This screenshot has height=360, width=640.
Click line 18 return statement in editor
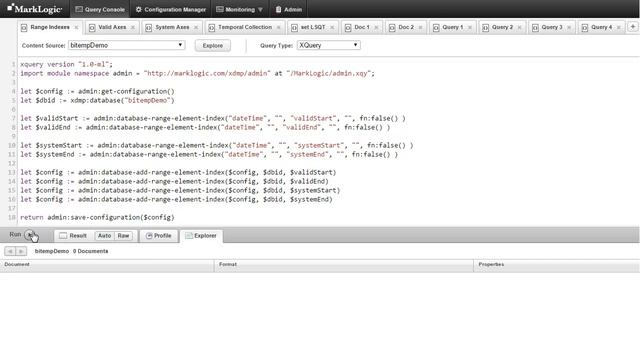(x=97, y=217)
